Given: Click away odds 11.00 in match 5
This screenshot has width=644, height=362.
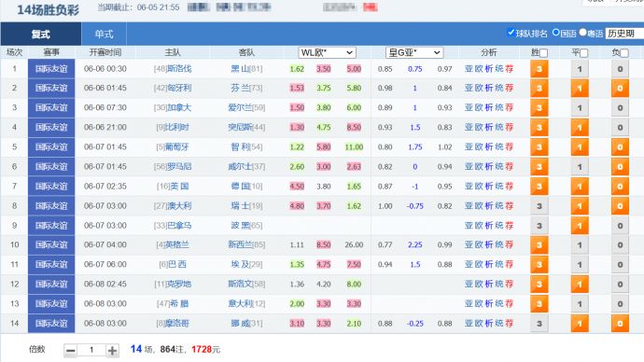Looking at the screenshot, I should click(354, 146).
